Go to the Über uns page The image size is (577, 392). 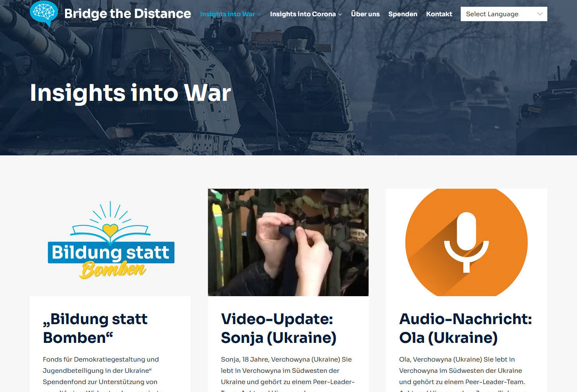tap(365, 14)
